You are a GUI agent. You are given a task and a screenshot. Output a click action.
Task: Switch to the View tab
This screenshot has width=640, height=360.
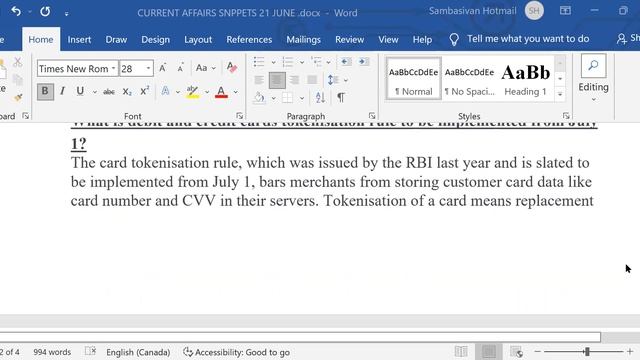coord(388,40)
